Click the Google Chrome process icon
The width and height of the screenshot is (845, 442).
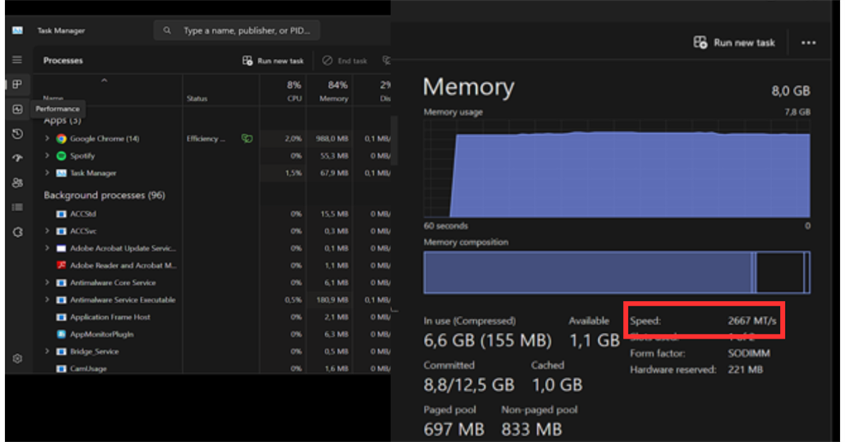pos(61,139)
